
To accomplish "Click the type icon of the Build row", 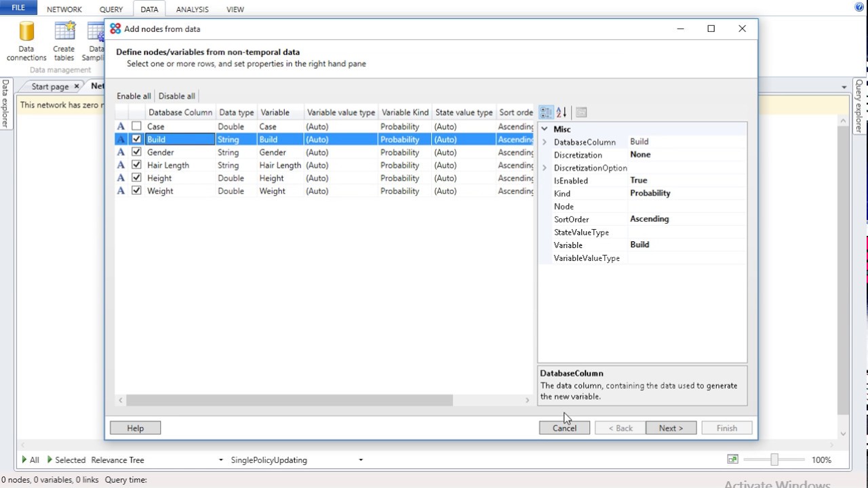I will coord(121,140).
